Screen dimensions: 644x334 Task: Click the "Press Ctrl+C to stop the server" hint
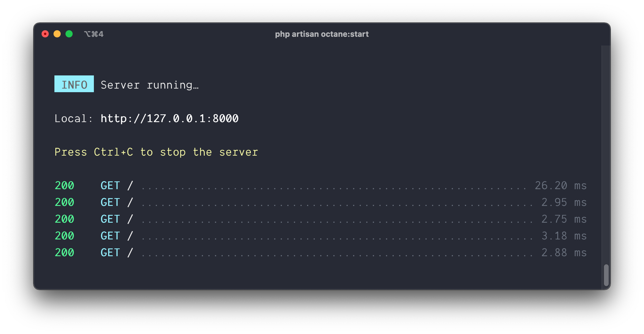156,152
